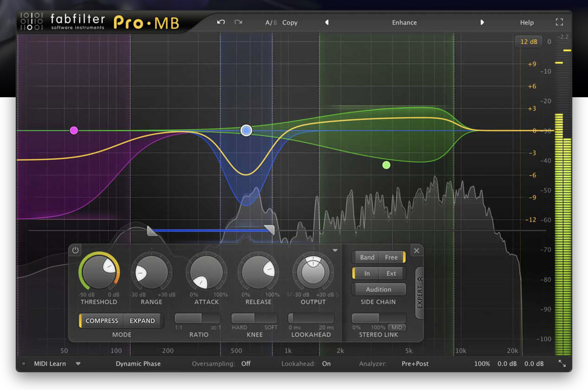The width and height of the screenshot is (588, 390).
Task: Click the Release knob
Action: (259, 272)
